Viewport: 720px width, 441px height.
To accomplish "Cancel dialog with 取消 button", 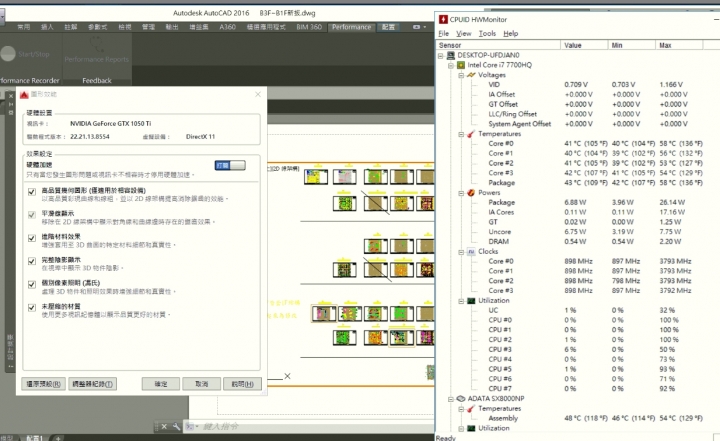I will pos(202,384).
